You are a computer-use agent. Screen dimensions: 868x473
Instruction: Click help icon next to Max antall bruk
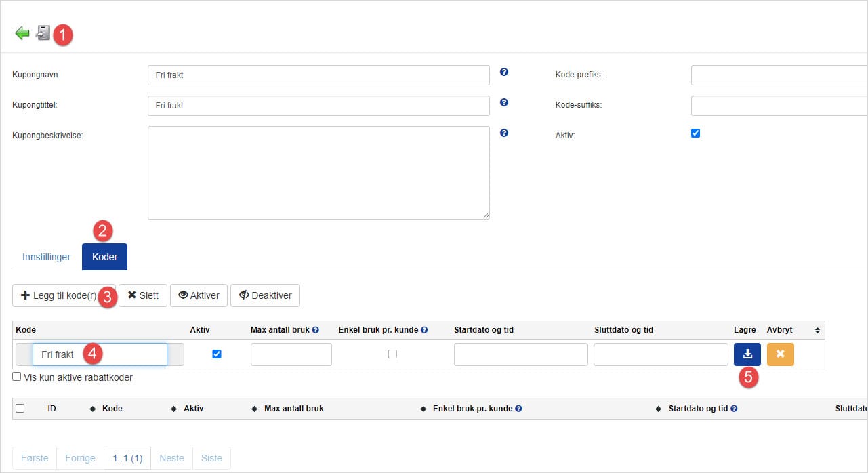pos(315,330)
